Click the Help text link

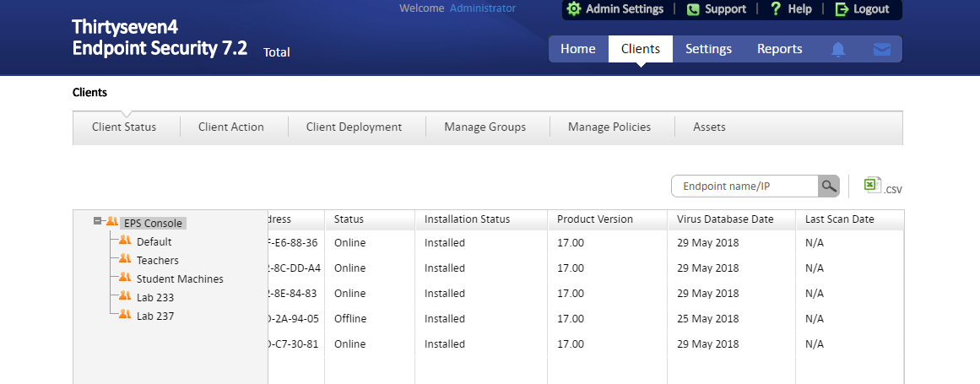pos(800,9)
